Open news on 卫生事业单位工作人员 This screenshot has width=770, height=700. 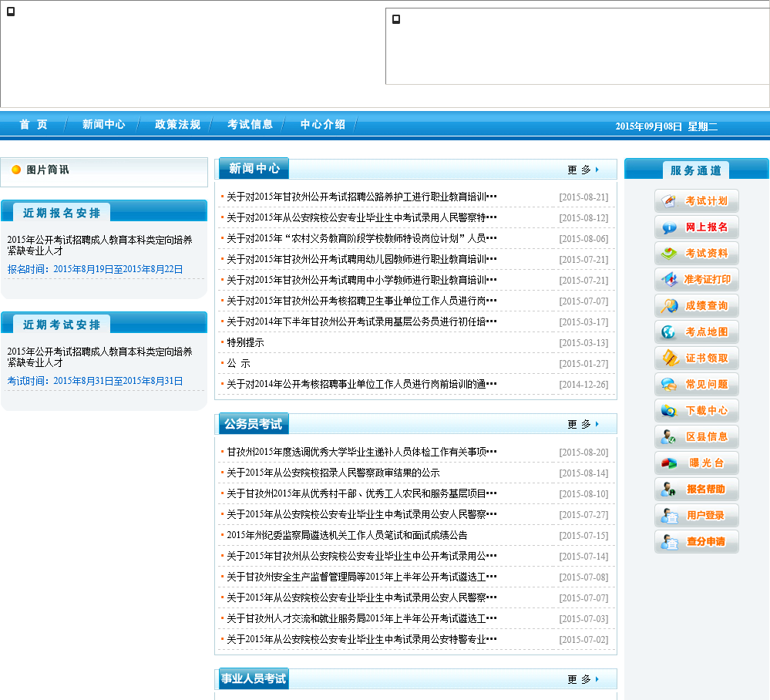361,301
